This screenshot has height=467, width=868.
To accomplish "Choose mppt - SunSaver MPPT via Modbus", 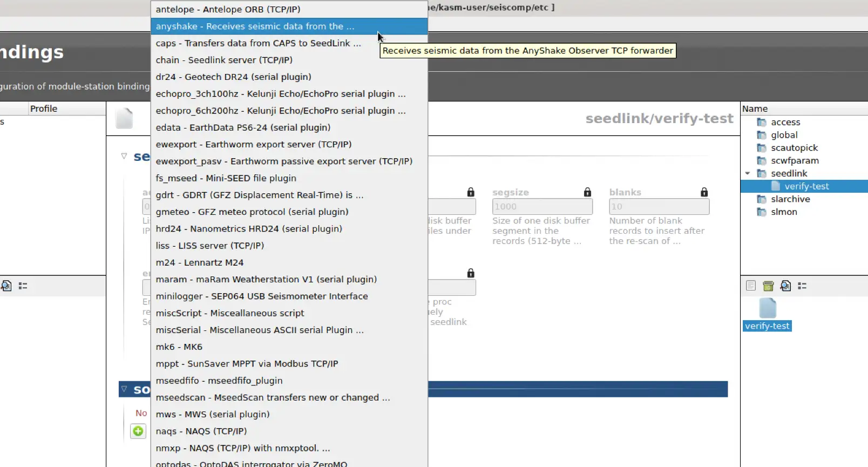I will click(x=289, y=364).
